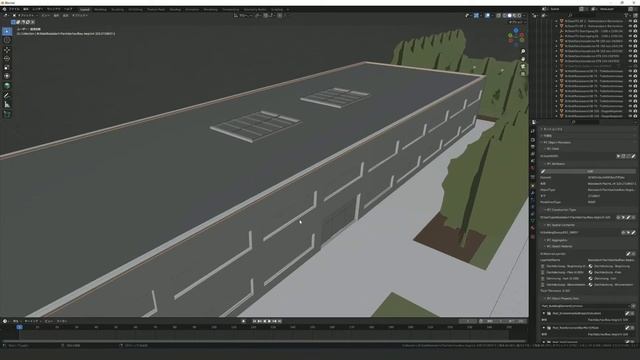Image resolution: width=640 pixels, height=360 pixels.
Task: Click pencil icon beside IfcMaterialLayerSet
Action: coord(629,254)
